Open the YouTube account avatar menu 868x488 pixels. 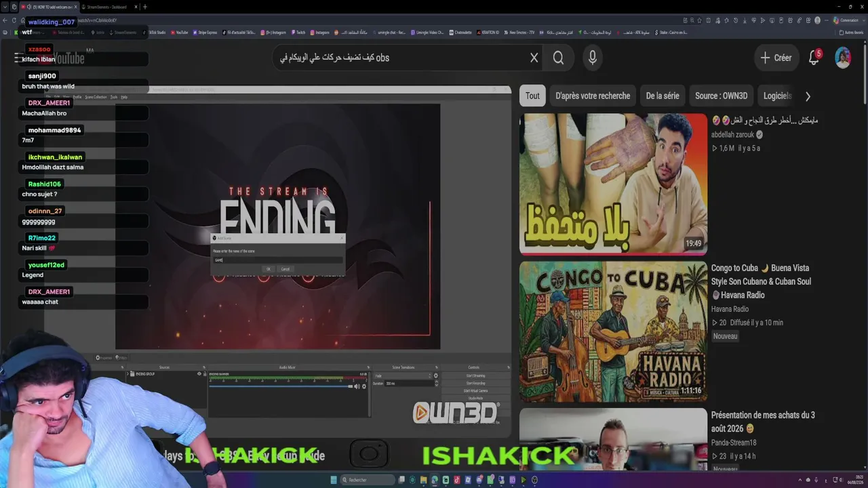843,58
